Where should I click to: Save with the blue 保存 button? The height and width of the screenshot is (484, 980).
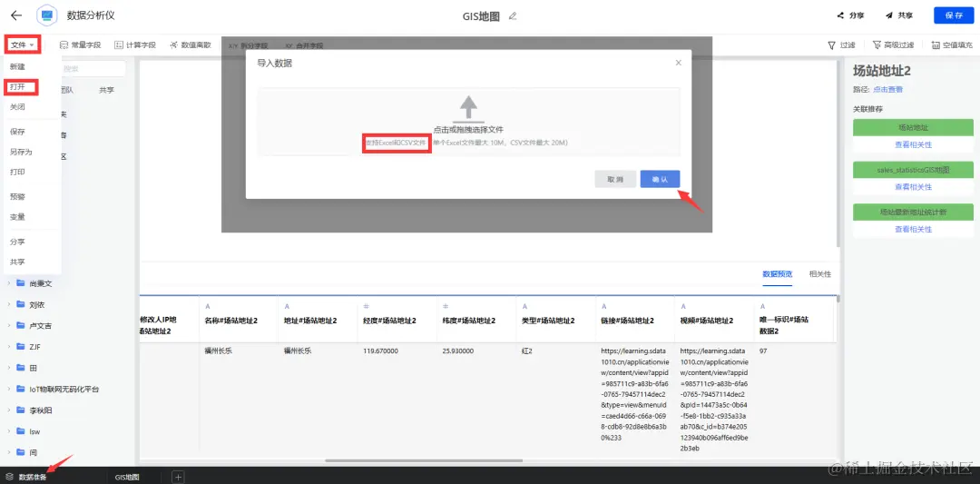pos(954,15)
